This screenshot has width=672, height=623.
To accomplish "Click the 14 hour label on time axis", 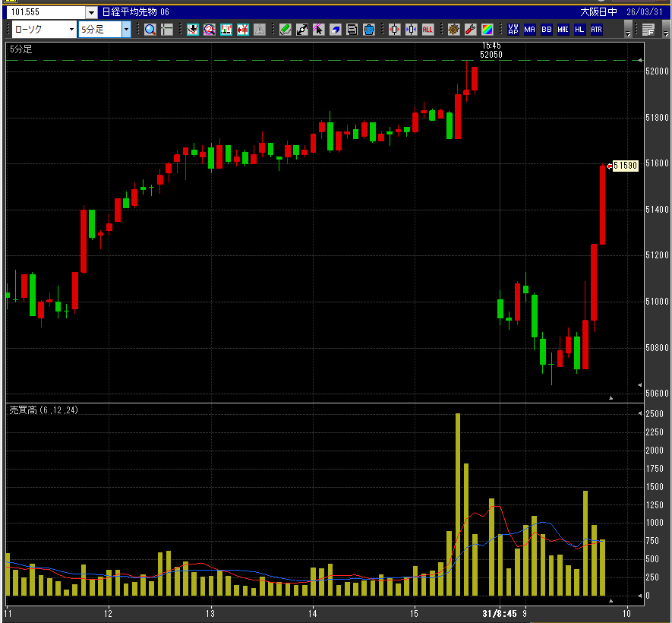I will (313, 614).
